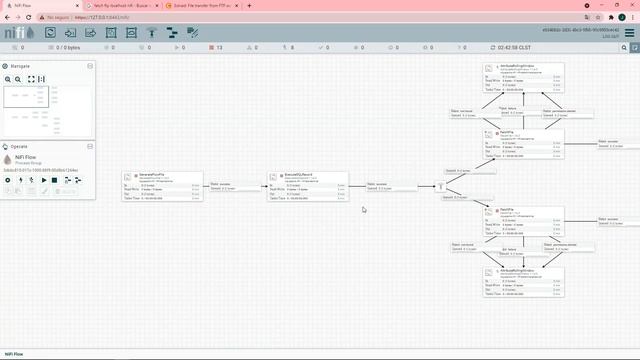
Task: Create template icon in Operate panel
Action: pyautogui.click(x=67, y=180)
